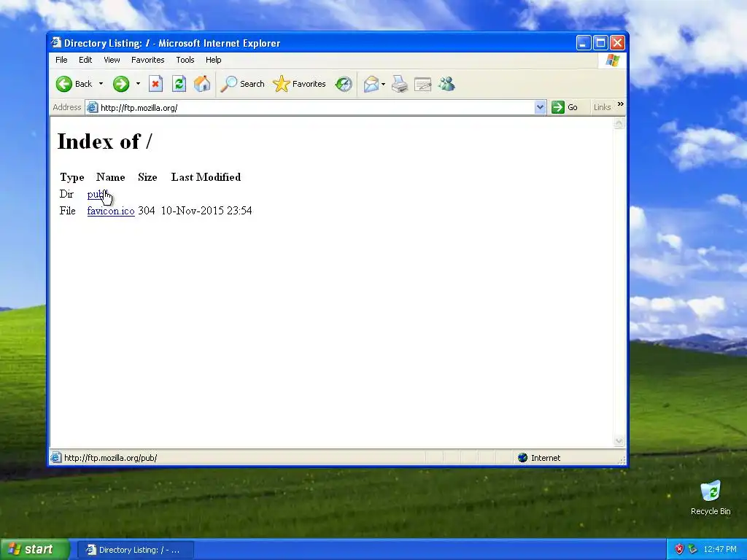747x560 pixels.
Task: Expand the Links toolbar chevron
Action: coord(620,104)
